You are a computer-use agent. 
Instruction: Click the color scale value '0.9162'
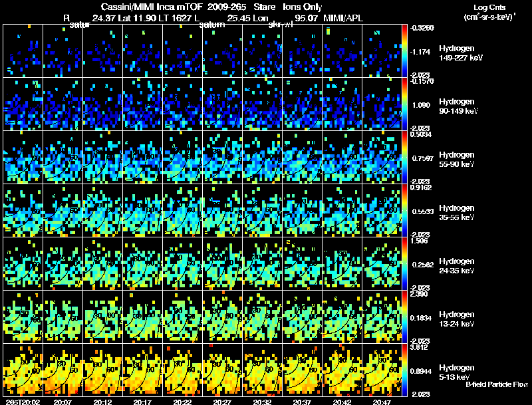(421, 188)
